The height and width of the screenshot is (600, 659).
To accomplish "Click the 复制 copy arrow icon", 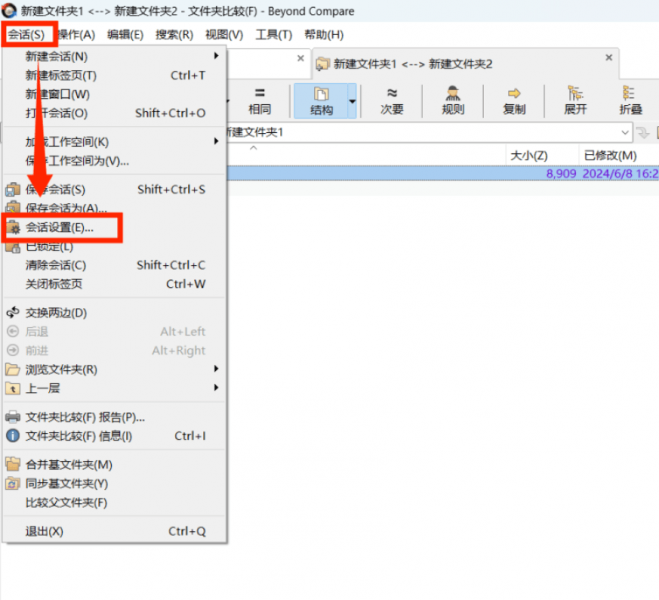I will tap(514, 93).
